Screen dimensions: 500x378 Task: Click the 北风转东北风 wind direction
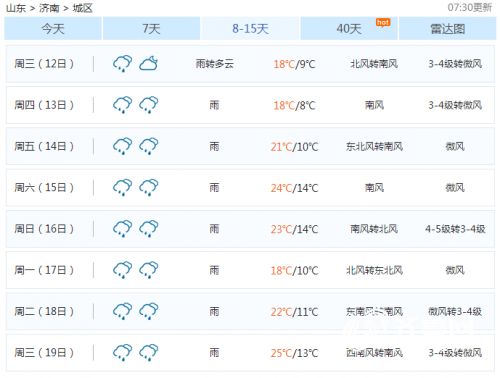(x=374, y=270)
